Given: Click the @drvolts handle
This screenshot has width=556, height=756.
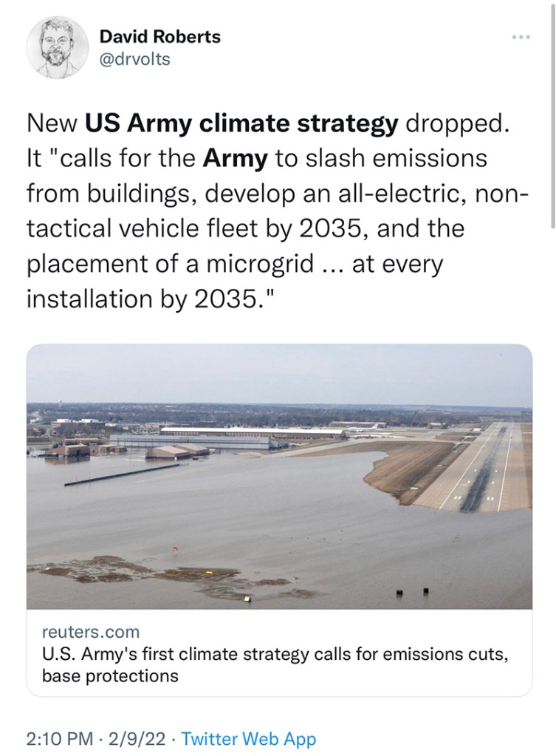Looking at the screenshot, I should [134, 59].
